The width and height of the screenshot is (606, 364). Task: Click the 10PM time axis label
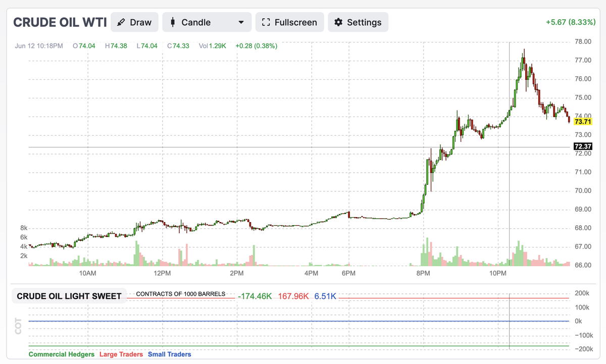pyautogui.click(x=498, y=273)
